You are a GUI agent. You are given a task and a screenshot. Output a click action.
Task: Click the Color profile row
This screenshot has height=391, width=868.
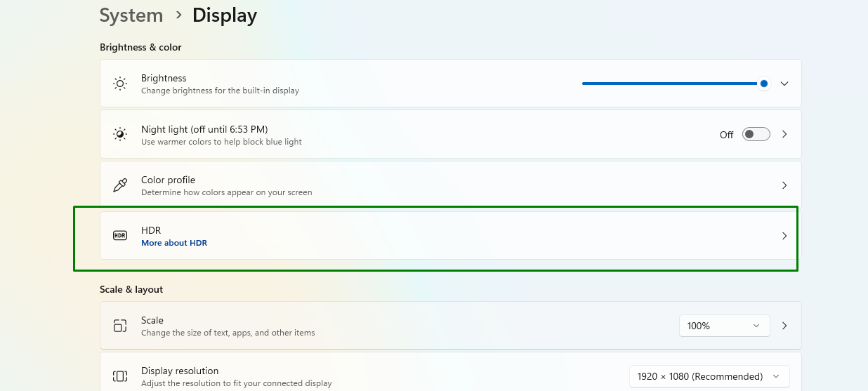coord(450,185)
